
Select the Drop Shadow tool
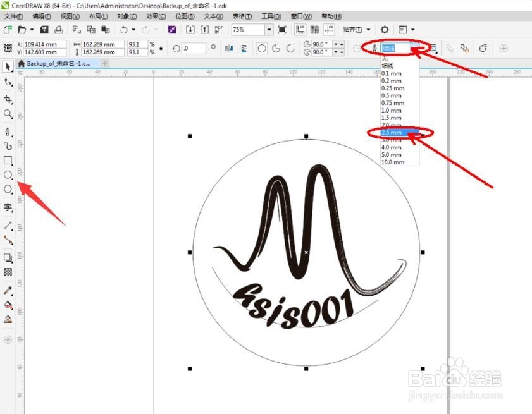click(8, 258)
